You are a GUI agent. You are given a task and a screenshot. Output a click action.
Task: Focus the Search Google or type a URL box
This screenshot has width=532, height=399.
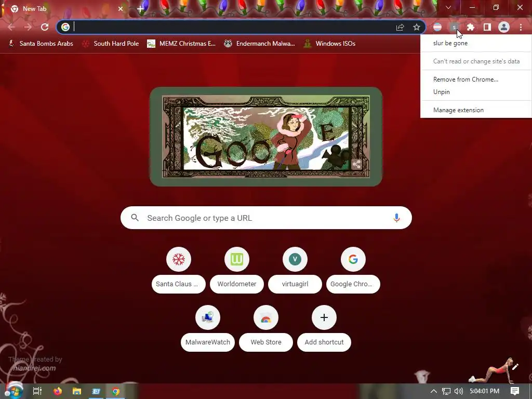click(x=266, y=218)
